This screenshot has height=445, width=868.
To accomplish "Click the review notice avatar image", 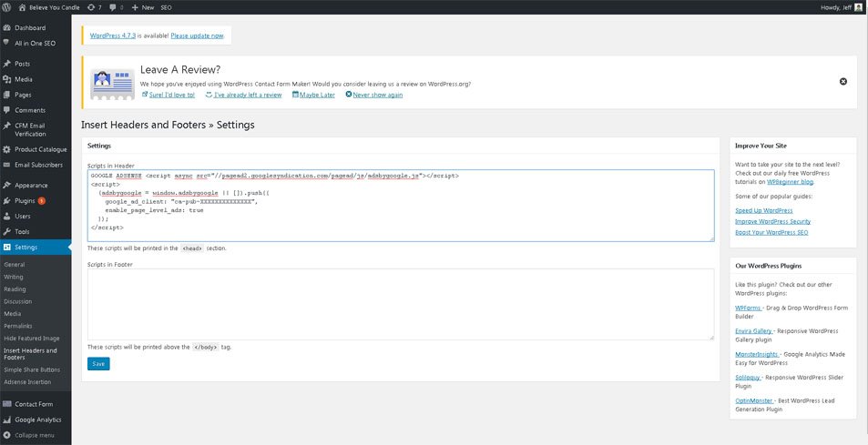I will coord(112,84).
